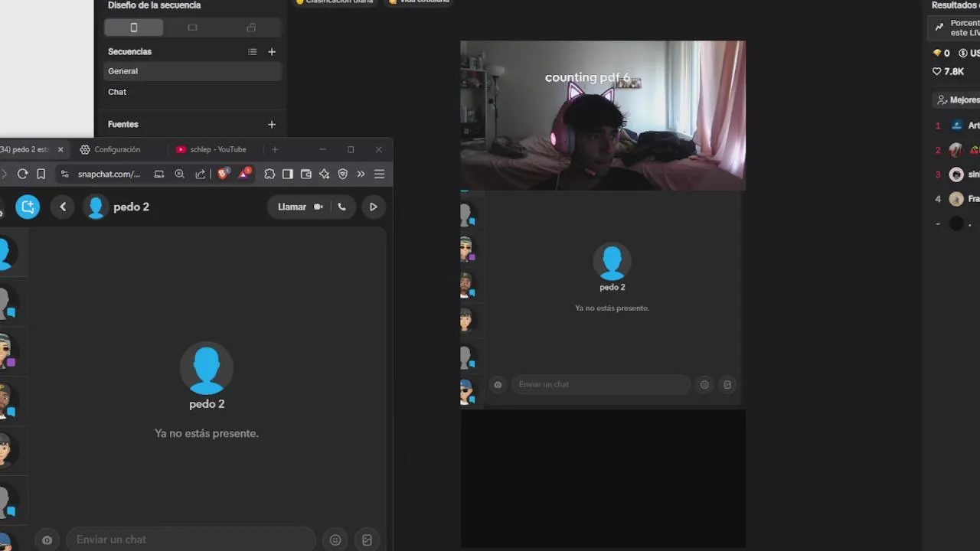Switch to the Configuración browser tab
The width and height of the screenshot is (980, 551).
[110, 149]
